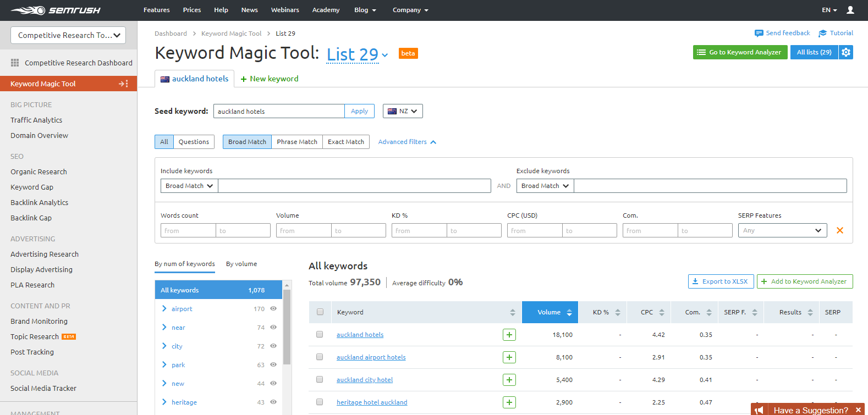The width and height of the screenshot is (868, 415).
Task: Switch to the Questions tab
Action: tap(194, 142)
